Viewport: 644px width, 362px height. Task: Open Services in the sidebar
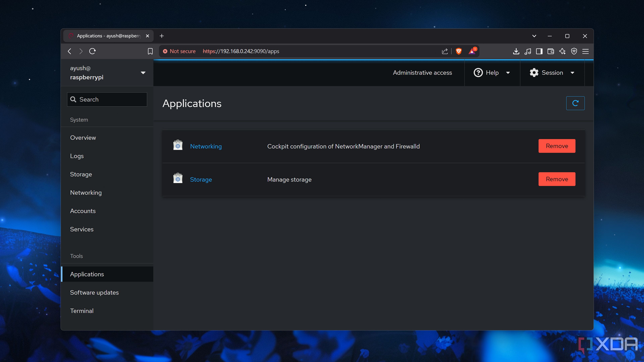click(107, 229)
